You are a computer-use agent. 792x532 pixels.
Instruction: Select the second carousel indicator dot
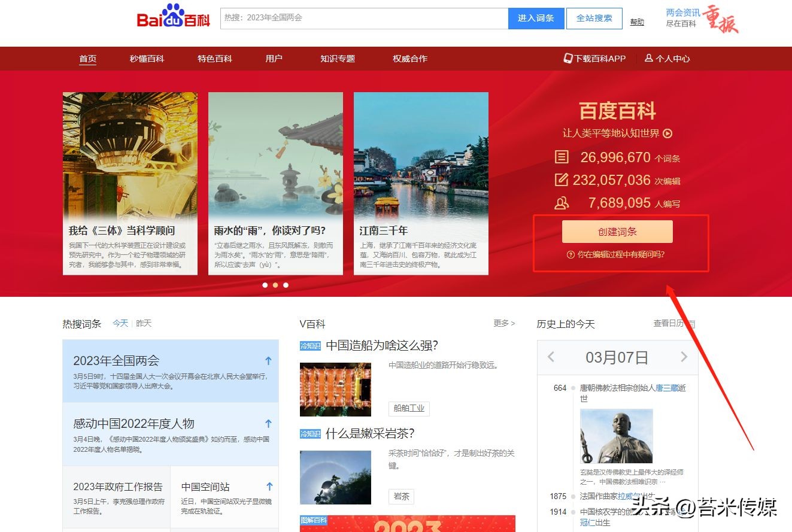pyautogui.click(x=275, y=285)
